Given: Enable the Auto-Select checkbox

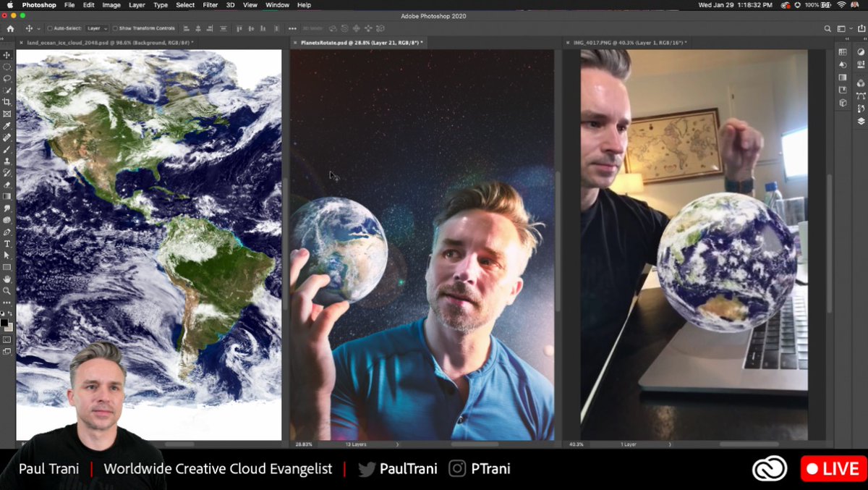Looking at the screenshot, I should 50,28.
